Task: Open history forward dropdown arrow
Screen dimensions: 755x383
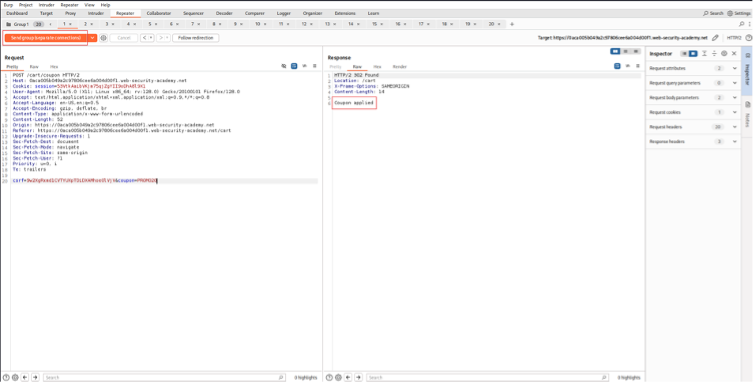Action: click(x=168, y=38)
